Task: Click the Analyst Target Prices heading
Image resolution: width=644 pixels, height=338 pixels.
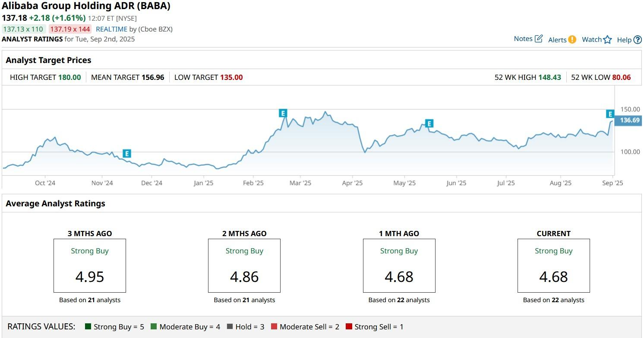Action: tap(48, 60)
